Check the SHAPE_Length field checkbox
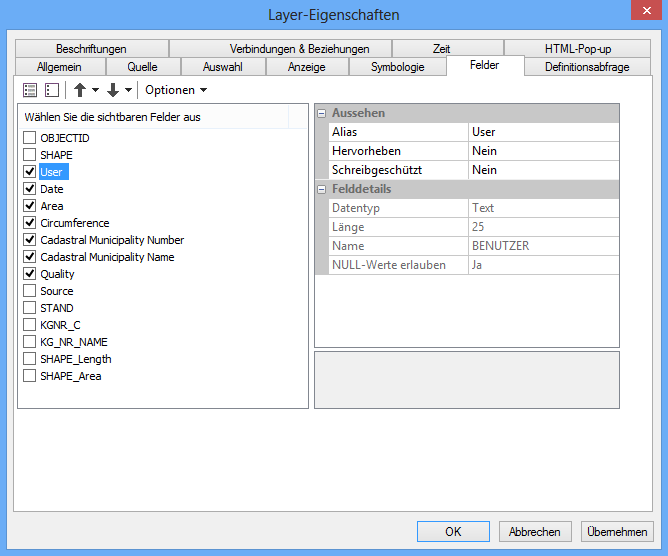Viewport: 668px width, 556px height. point(30,359)
